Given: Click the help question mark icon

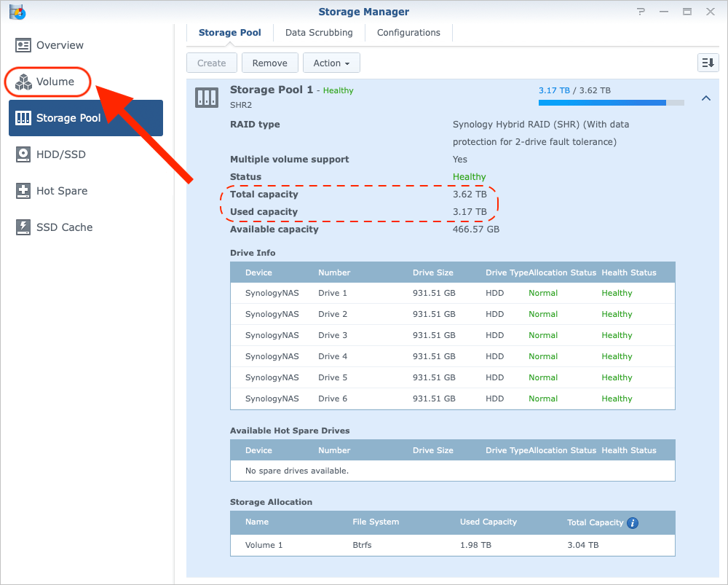Looking at the screenshot, I should pos(641,12).
